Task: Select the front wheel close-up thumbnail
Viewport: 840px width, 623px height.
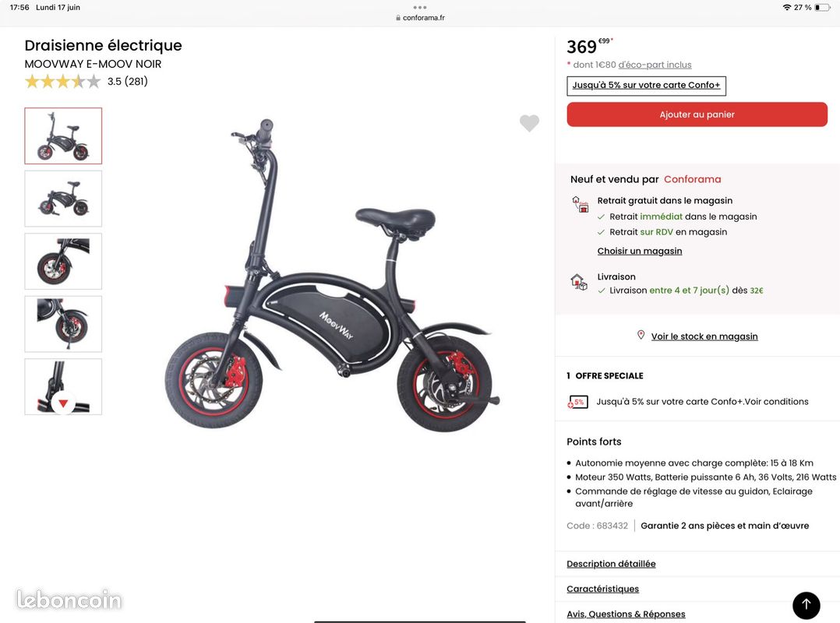Action: click(x=63, y=261)
